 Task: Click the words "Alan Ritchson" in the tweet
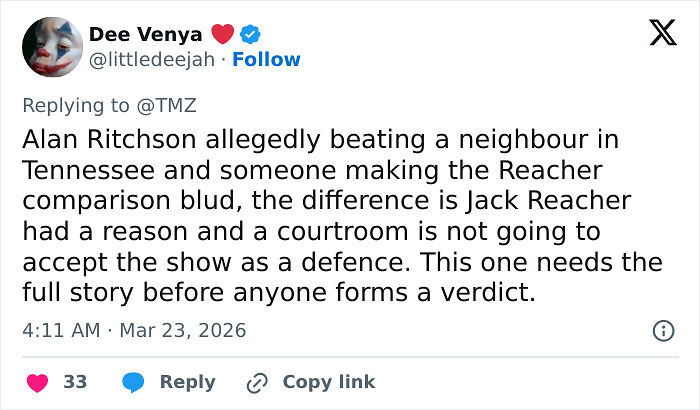(94, 141)
